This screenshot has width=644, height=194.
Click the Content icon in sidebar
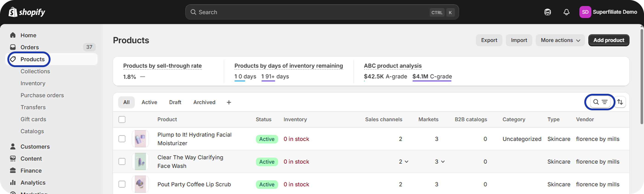coord(13,158)
